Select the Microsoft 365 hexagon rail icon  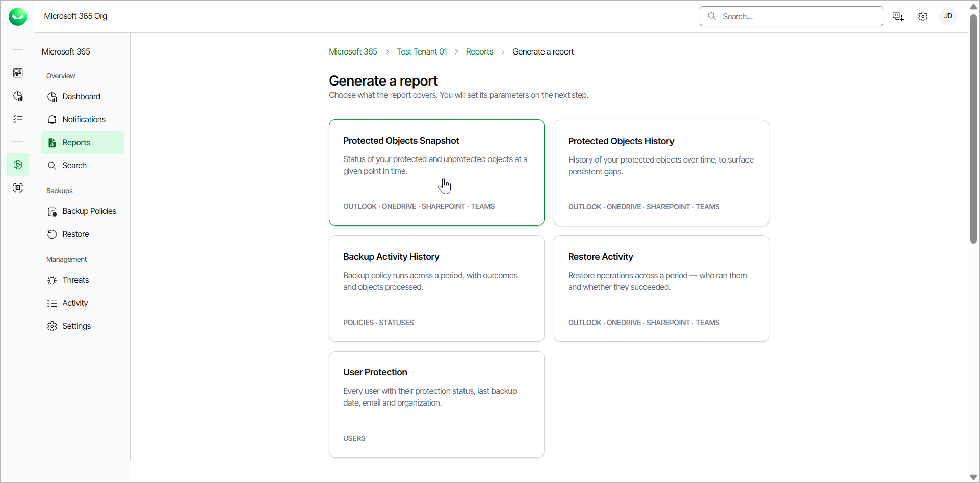pos(18,165)
